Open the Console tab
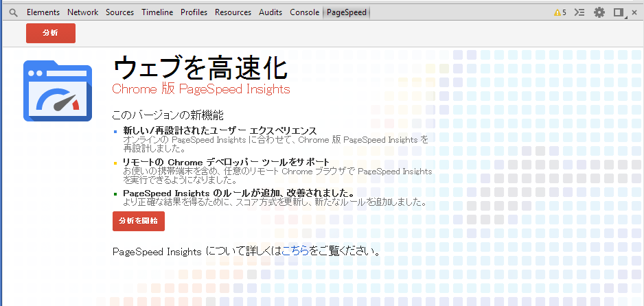The width and height of the screenshot is (644, 306). [304, 12]
